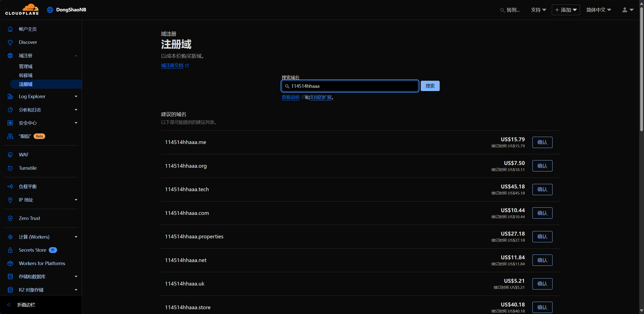The height and width of the screenshot is (314, 644).
Task: Open the 简体中文 language dropdown
Action: coord(599,10)
